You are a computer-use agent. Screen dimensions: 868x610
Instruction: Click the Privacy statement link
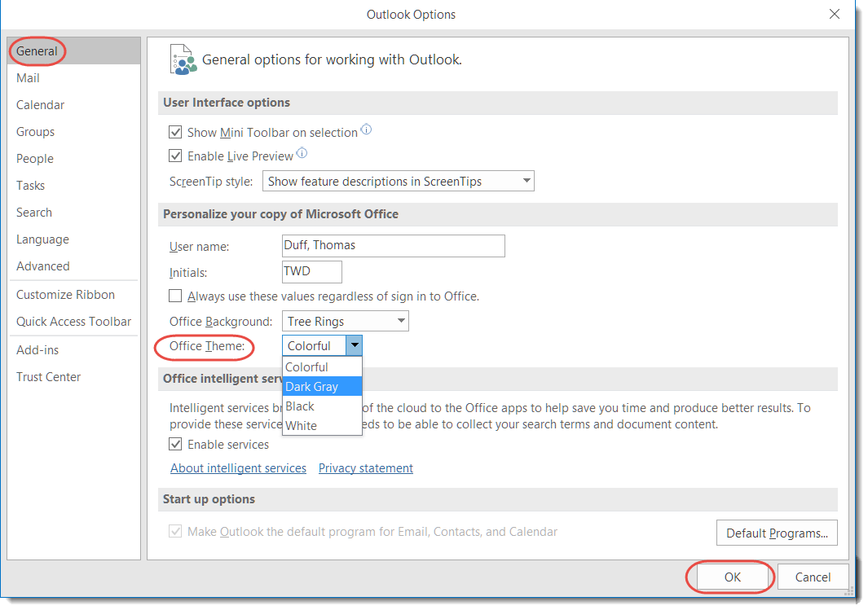(365, 468)
